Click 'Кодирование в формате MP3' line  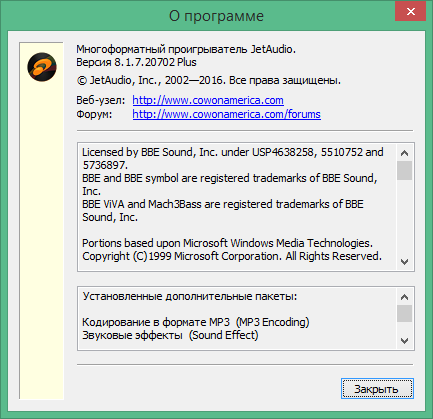(x=196, y=322)
